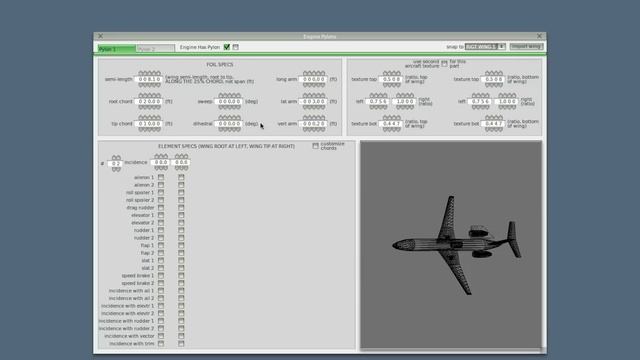Click the aircraft wireframe in the preview

[x=456, y=245]
